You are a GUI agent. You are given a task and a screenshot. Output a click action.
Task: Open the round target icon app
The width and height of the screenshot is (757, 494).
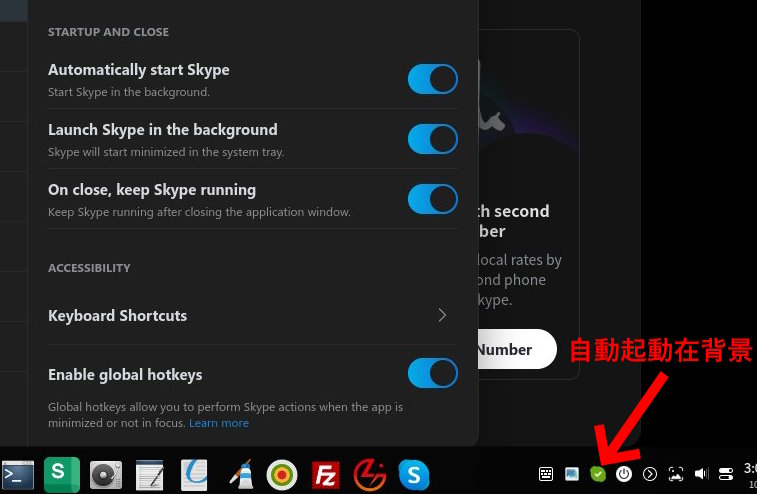(282, 475)
